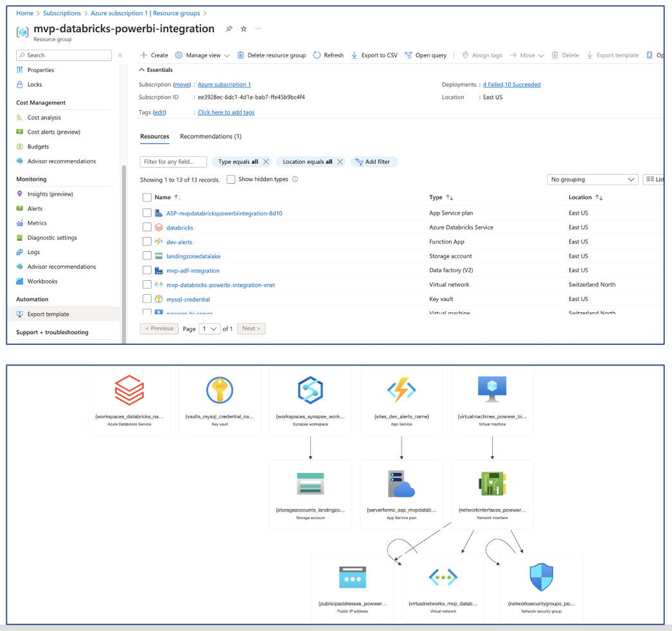This screenshot has height=631, width=672.
Task: Select the Key vault diagram node
Action: pyautogui.click(x=220, y=401)
